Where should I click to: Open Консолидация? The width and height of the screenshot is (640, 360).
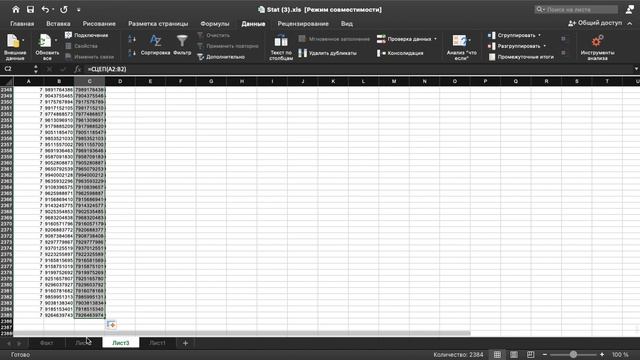[x=400, y=53]
